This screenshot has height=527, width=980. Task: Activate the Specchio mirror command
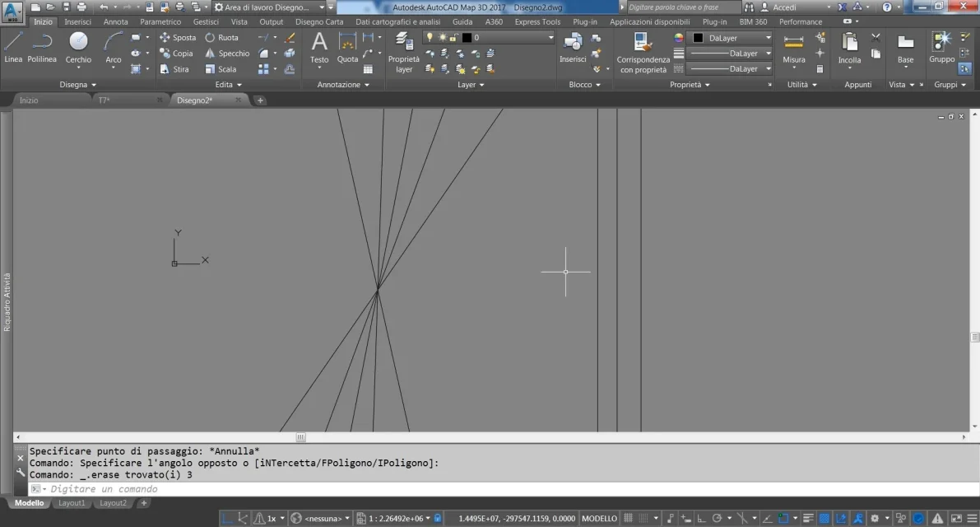point(227,54)
